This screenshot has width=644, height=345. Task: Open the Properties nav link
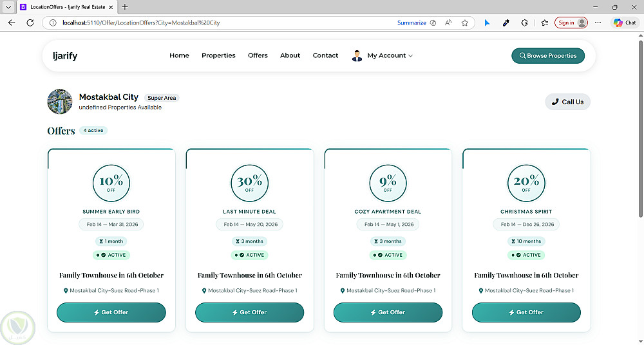(218, 55)
